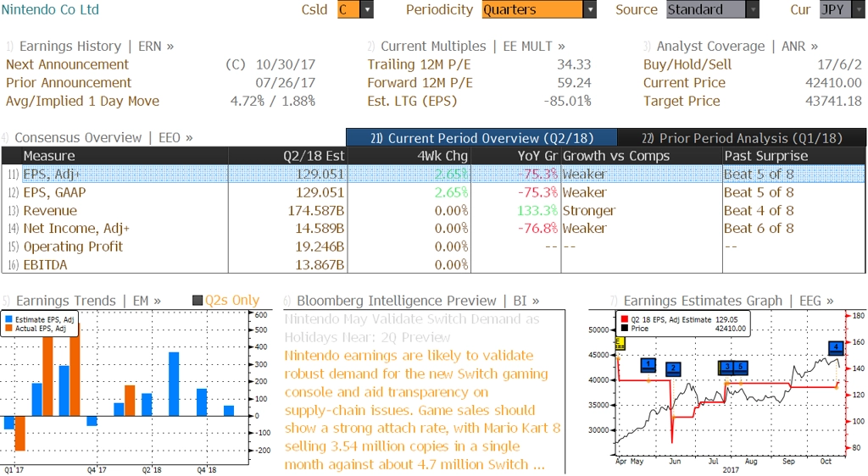The width and height of the screenshot is (868, 476).
Task: Open the Cur JPY currency dropdown
Action: [x=860, y=9]
